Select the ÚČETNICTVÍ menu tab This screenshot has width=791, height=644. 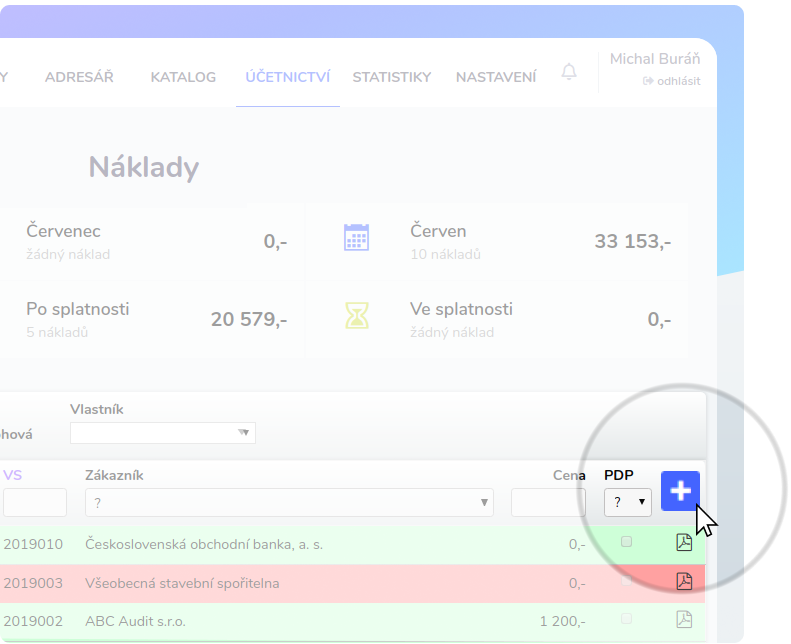(288, 77)
